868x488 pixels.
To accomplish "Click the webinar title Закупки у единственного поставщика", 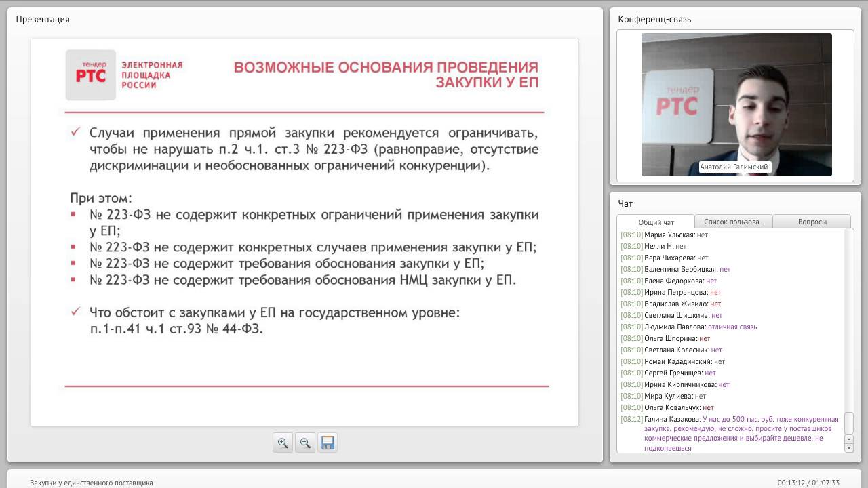I will click(x=92, y=483).
